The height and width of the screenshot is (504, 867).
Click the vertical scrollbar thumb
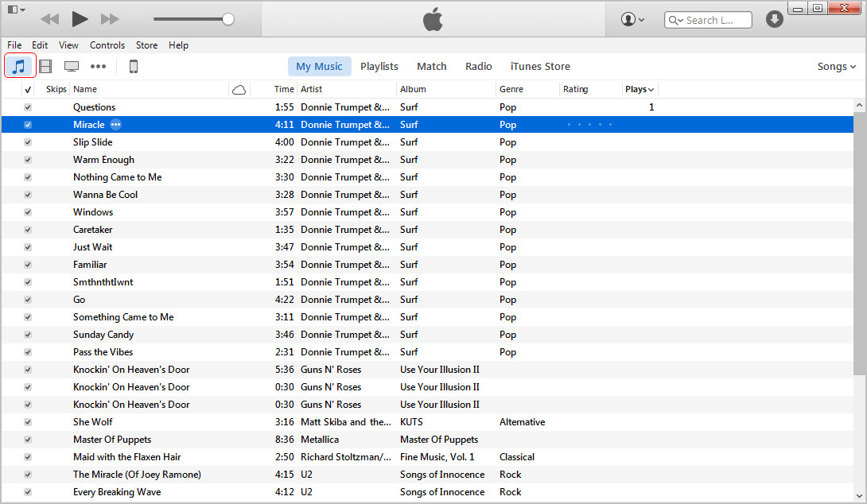tap(859, 243)
